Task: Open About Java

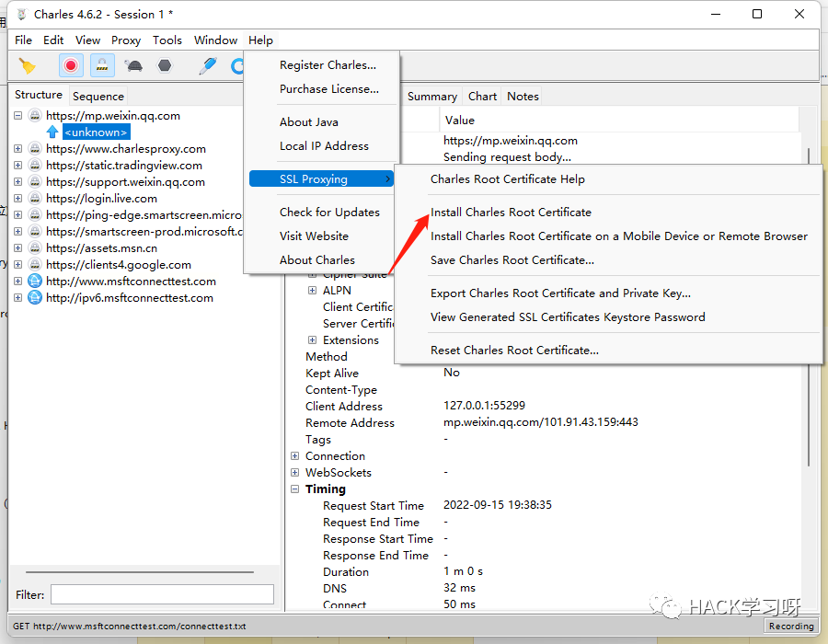Action: click(309, 122)
